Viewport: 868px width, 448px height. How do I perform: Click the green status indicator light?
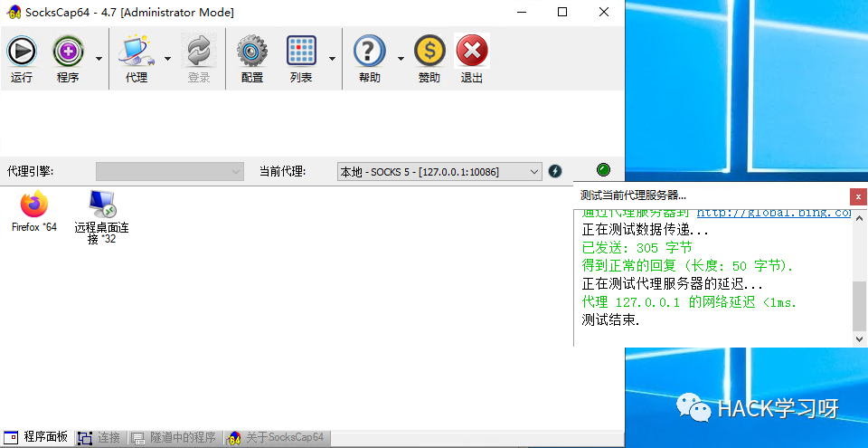(603, 169)
